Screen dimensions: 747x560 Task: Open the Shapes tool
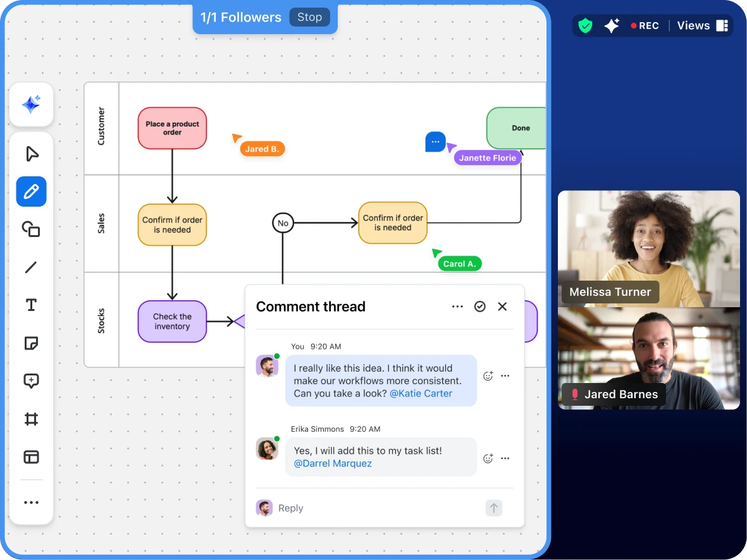[x=31, y=229]
